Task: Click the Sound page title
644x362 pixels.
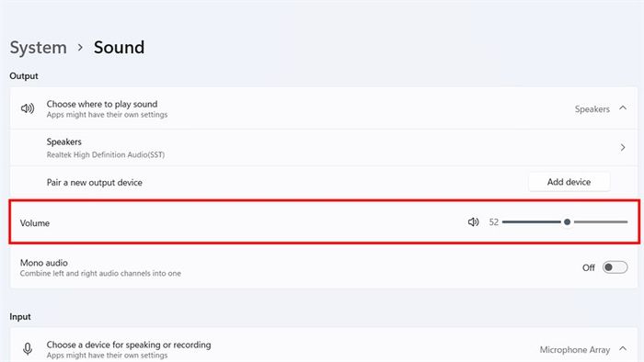Action: point(119,48)
